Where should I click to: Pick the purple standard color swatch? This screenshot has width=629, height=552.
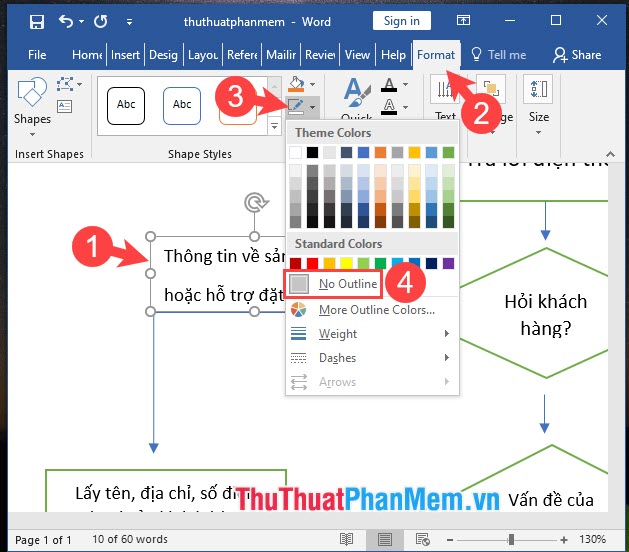pyautogui.click(x=448, y=264)
